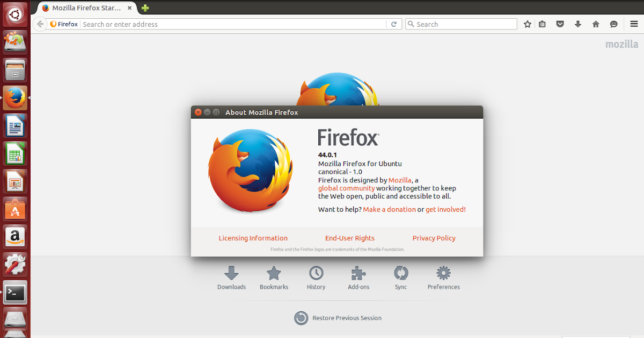Launch the Files manager from the dock
The height and width of the screenshot is (338, 644).
[x=15, y=70]
